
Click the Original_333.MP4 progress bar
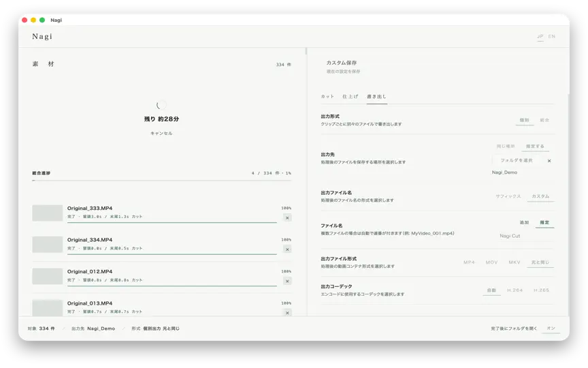(x=172, y=223)
